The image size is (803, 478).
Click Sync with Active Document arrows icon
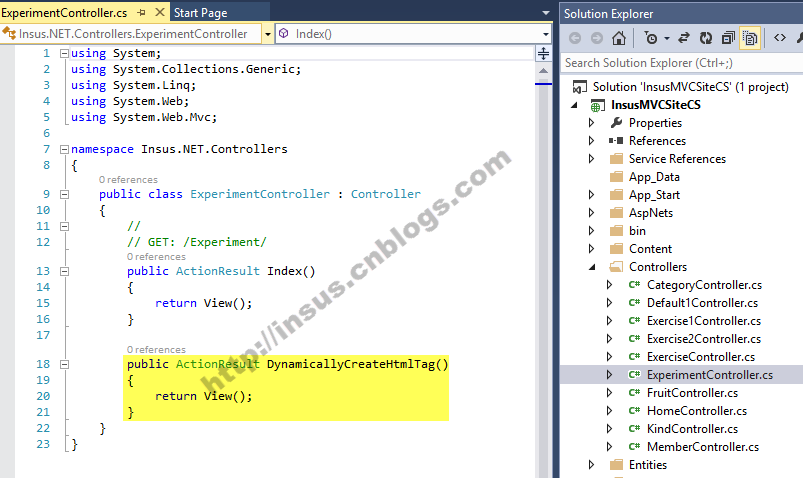tap(684, 38)
